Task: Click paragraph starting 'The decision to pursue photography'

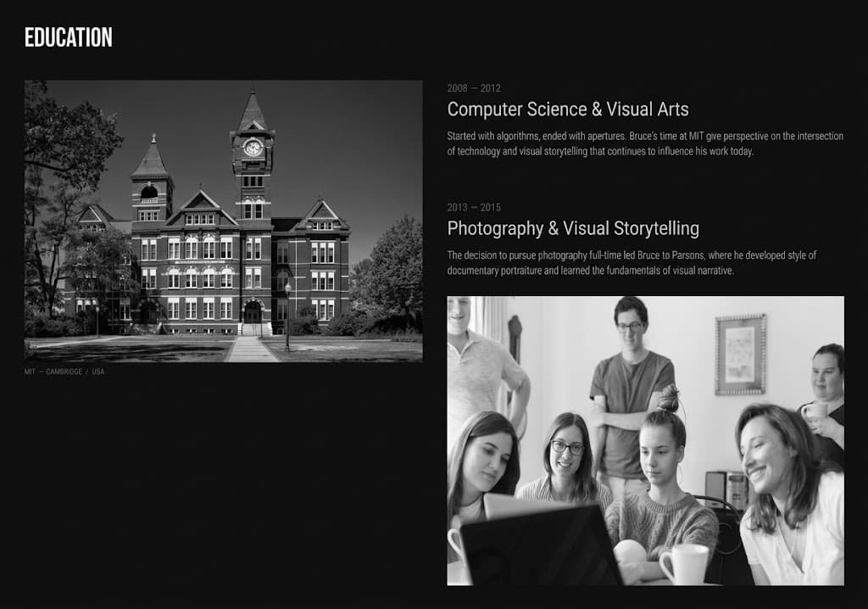Action: [x=632, y=263]
